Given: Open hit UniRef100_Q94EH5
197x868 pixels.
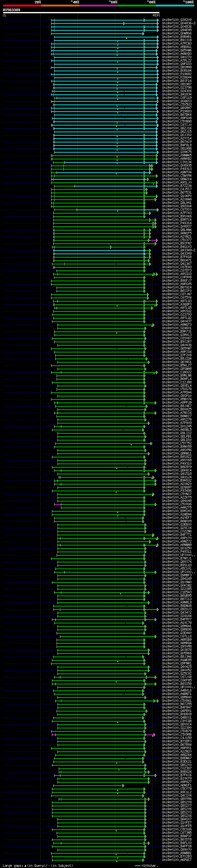Looking at the screenshot, I should click(x=177, y=30).
